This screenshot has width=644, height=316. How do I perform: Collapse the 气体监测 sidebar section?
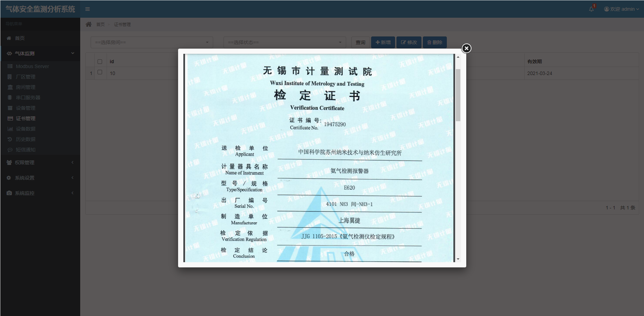point(40,53)
